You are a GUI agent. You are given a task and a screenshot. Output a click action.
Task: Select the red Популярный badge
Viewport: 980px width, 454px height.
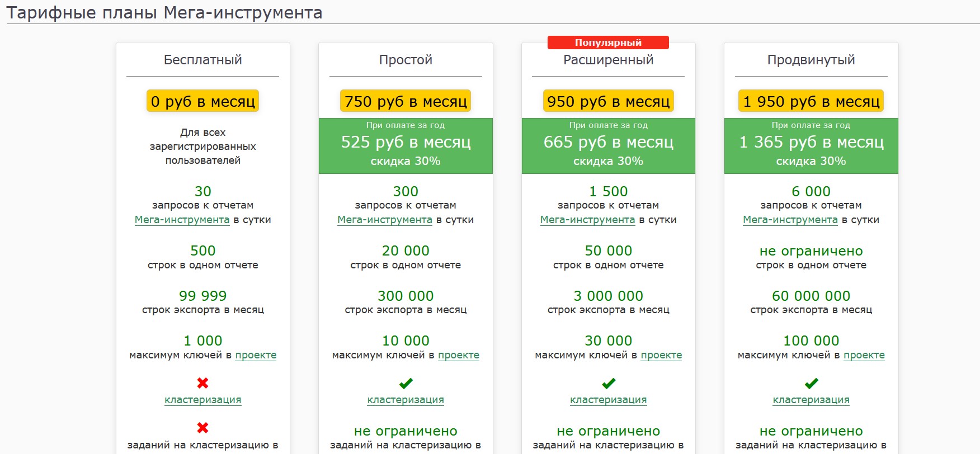(608, 42)
